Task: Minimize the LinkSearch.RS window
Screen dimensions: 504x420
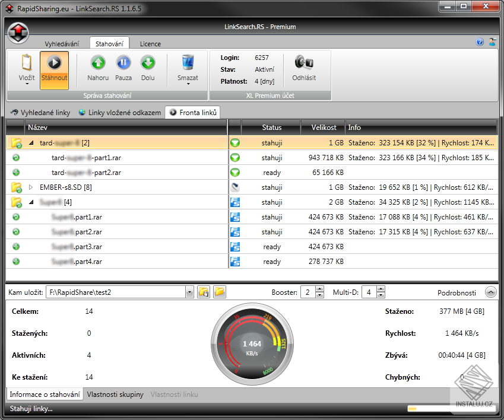Action: 448,6
